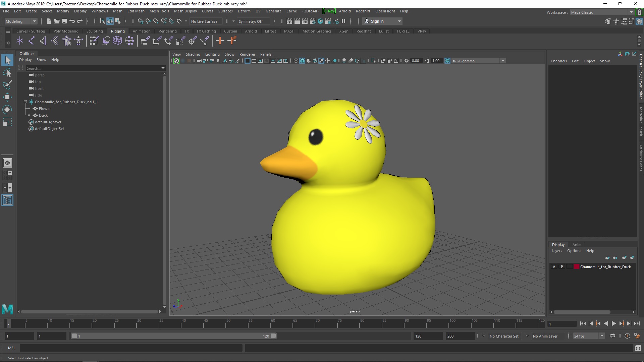Open the Workspace Maya Classic dropdown
Viewport: 644px width, 362px height.
(x=602, y=12)
